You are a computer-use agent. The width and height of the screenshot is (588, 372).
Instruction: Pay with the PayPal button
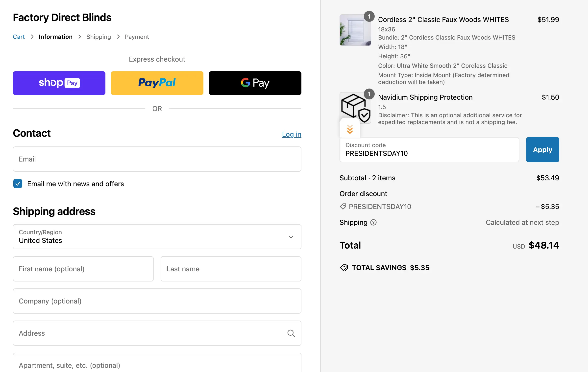pos(157,83)
